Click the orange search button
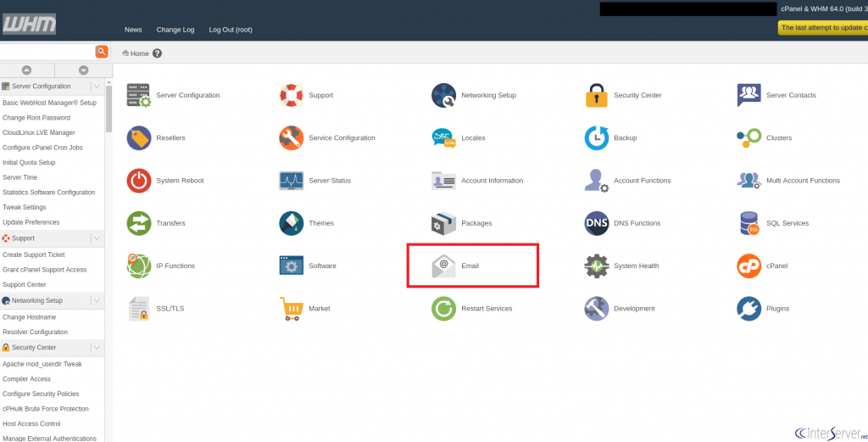 102,52
